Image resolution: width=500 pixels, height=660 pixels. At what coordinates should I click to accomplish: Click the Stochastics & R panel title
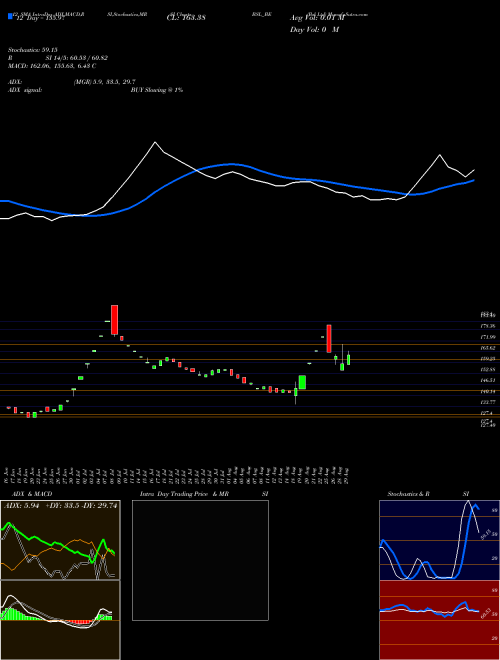point(409,494)
